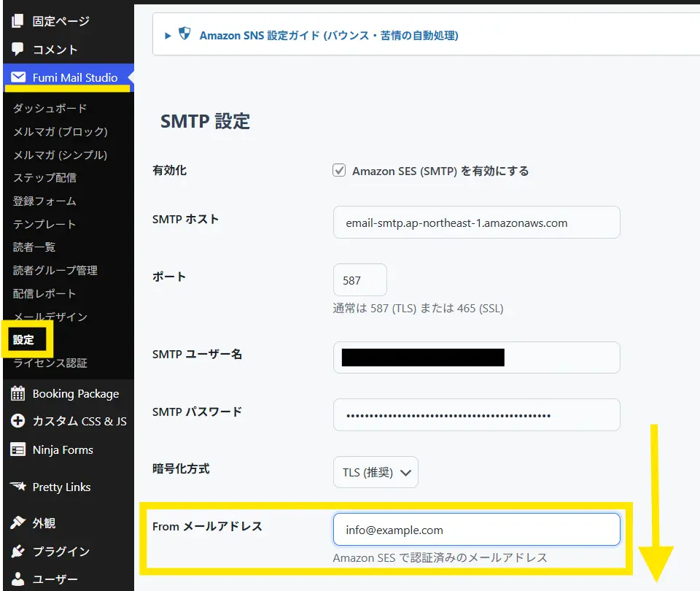This screenshot has width=700, height=591.
Task: Open ダッシュボード in the plugin submenu
Action: 50,108
